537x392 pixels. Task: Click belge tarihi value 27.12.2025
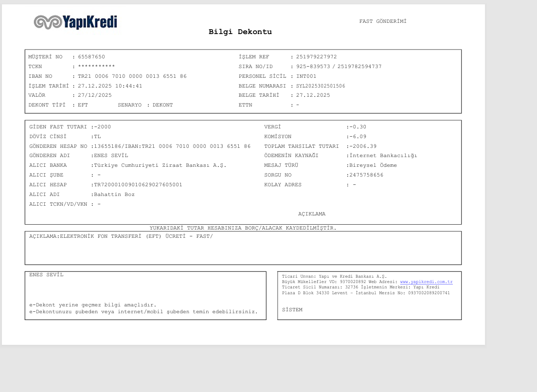coord(313,95)
